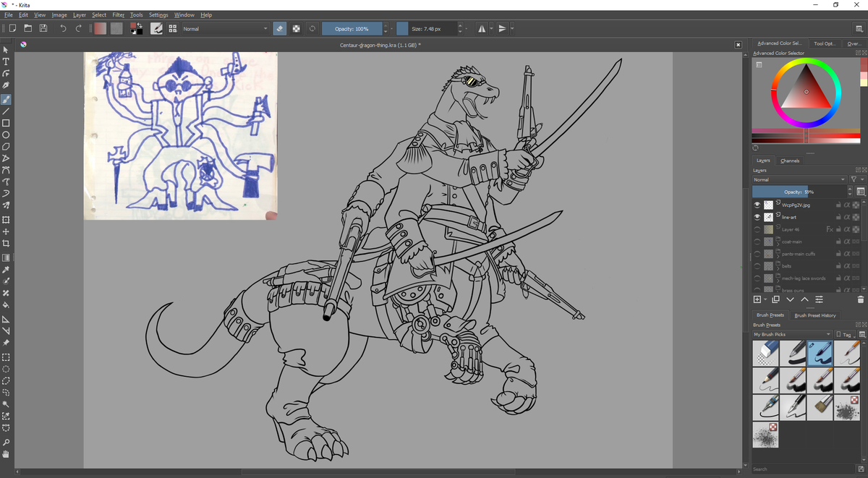Screen dimensions: 868x478
Task: Select the Rectangular Selection tool
Action: coord(6,357)
